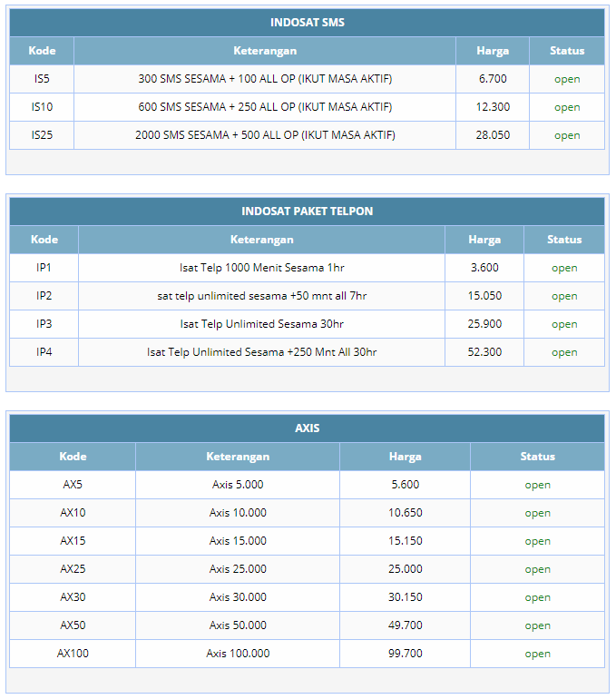The image size is (616, 699).
Task: Click the INDOSAT PAKET TELPON title bar
Action: tap(307, 212)
